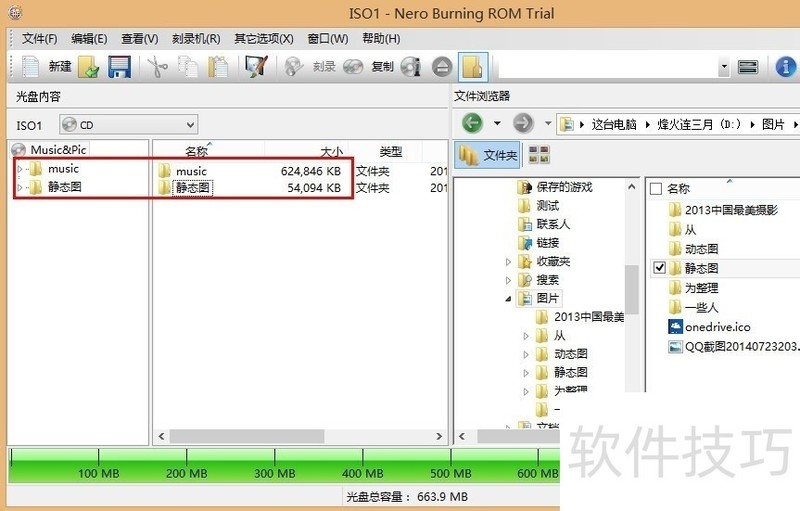Expand 从 folder in browser tree
Viewport: 800px width, 511px height.
click(526, 336)
